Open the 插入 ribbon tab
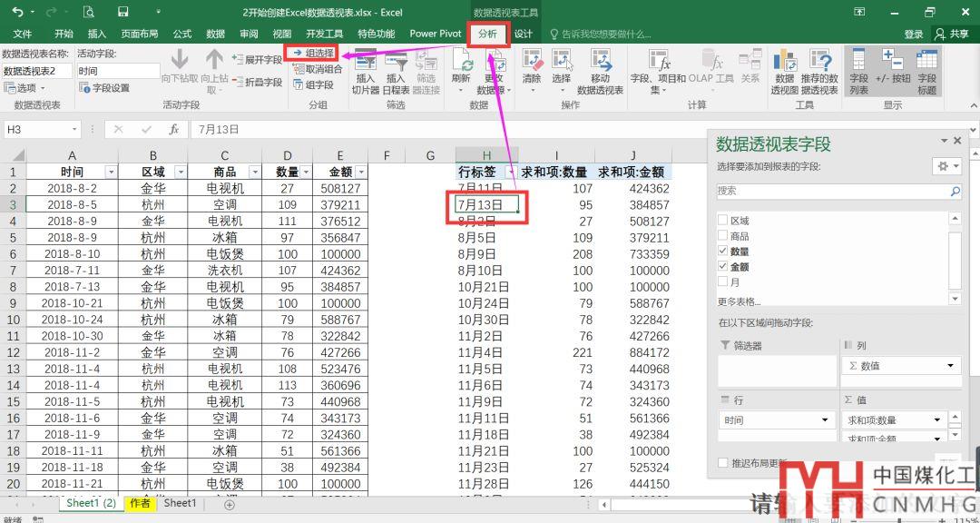 (x=96, y=34)
